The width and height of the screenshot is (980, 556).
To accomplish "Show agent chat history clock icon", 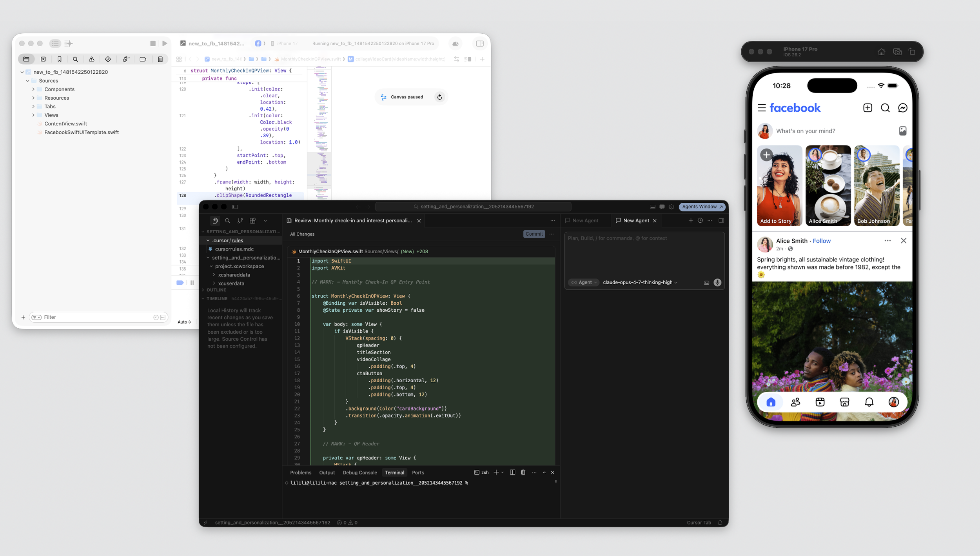I will tap(700, 220).
